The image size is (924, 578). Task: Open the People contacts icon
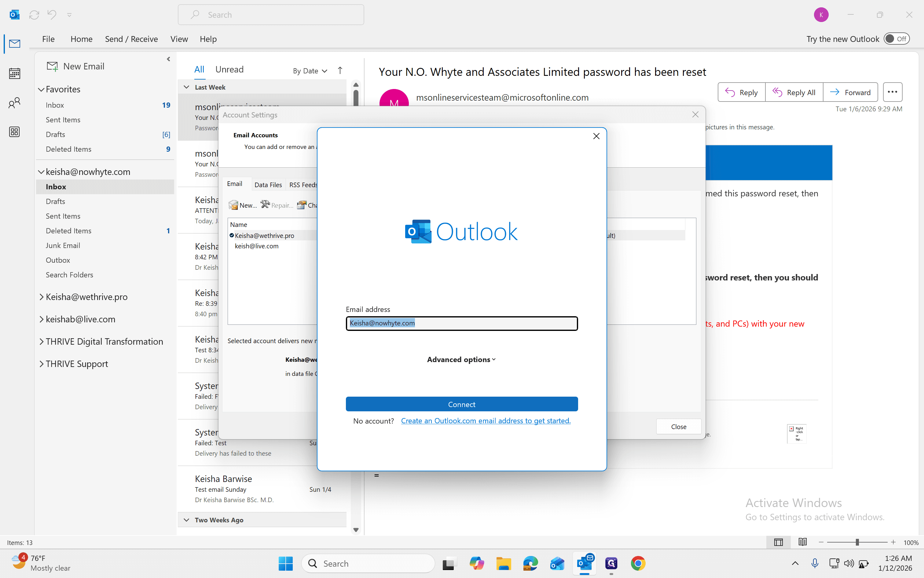[x=14, y=102]
